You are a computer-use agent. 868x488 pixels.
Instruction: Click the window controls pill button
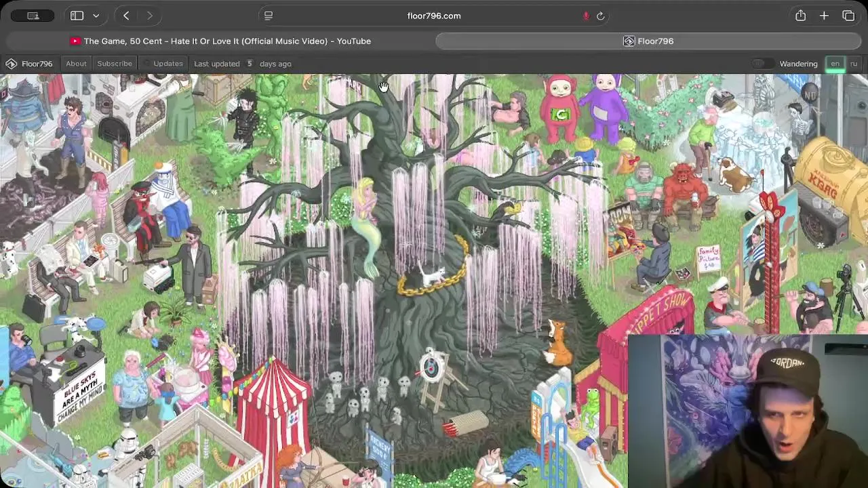(x=33, y=16)
